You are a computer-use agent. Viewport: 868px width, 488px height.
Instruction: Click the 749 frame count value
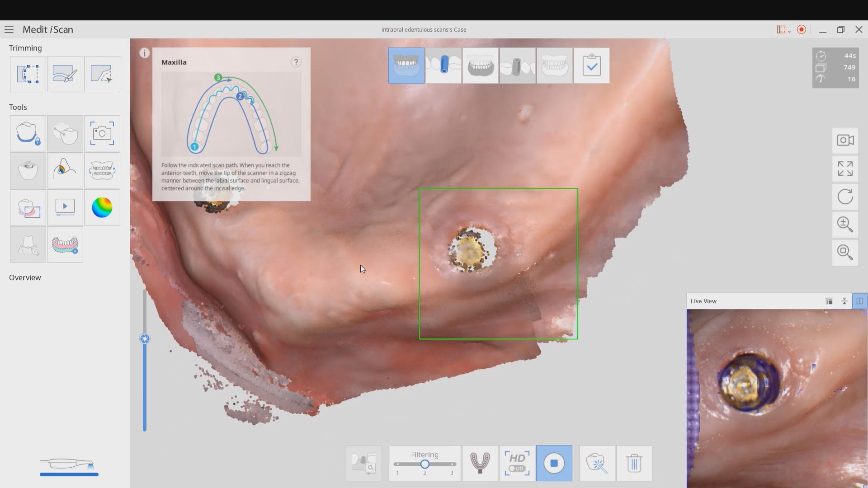[849, 67]
